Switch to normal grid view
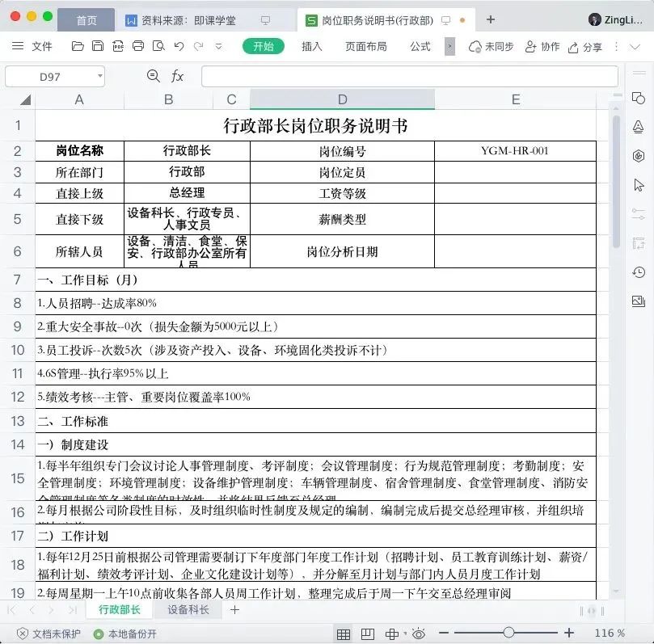The image size is (654, 644). pyautogui.click(x=344, y=634)
